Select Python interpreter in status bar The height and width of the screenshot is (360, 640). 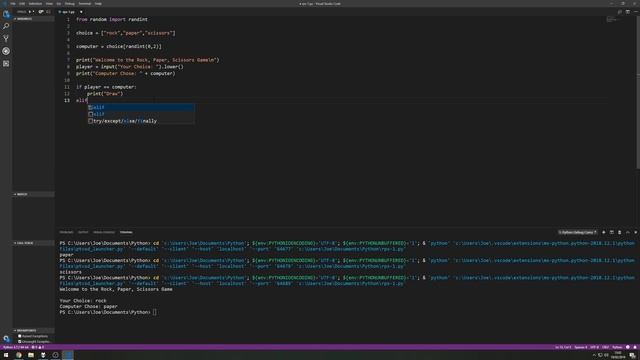[16, 347]
